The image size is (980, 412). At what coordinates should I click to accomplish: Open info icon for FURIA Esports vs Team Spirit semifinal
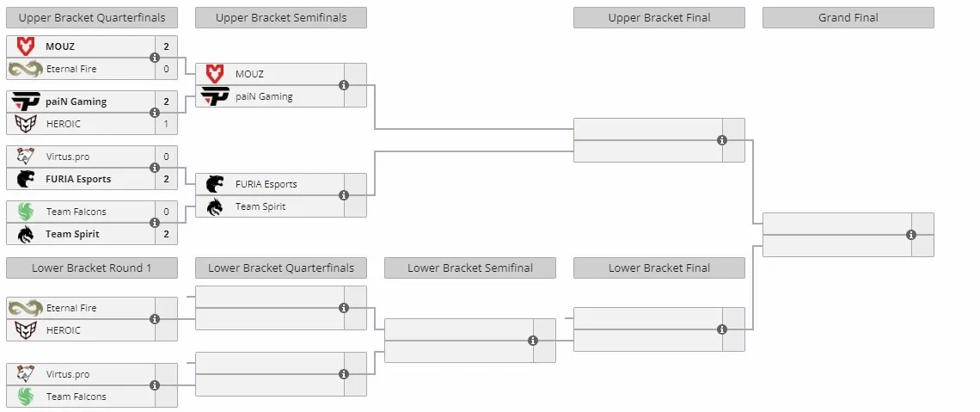tap(343, 195)
